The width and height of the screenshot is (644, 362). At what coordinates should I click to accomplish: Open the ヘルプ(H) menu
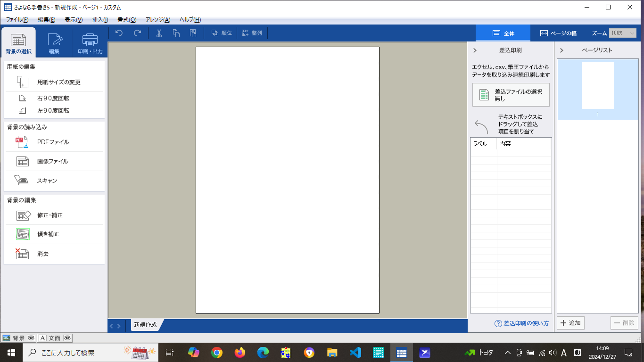[x=190, y=20]
